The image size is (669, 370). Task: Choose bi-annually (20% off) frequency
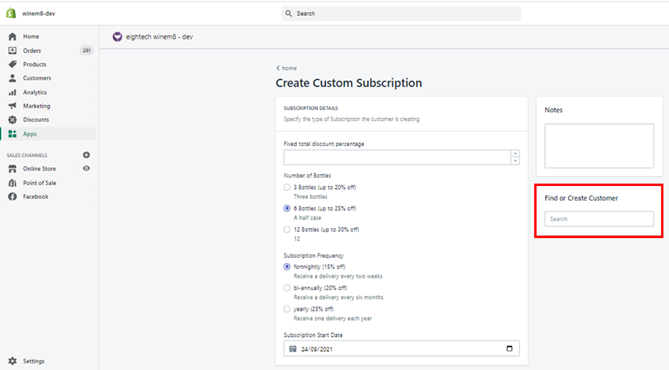pyautogui.click(x=287, y=288)
